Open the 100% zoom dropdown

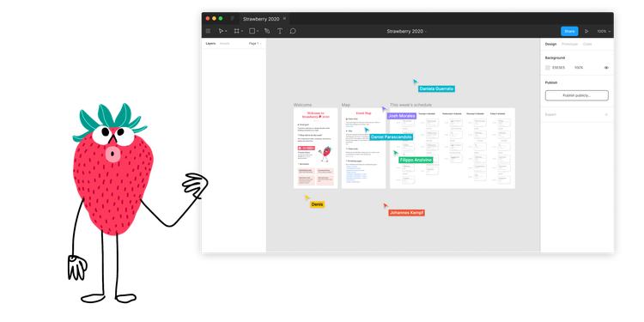coord(604,31)
